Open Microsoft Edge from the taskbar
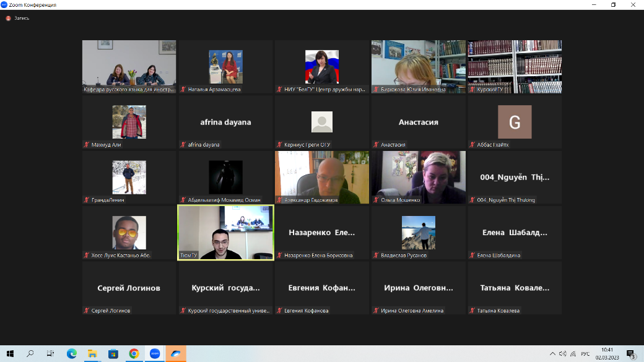The width and height of the screenshot is (644, 362). [71, 354]
